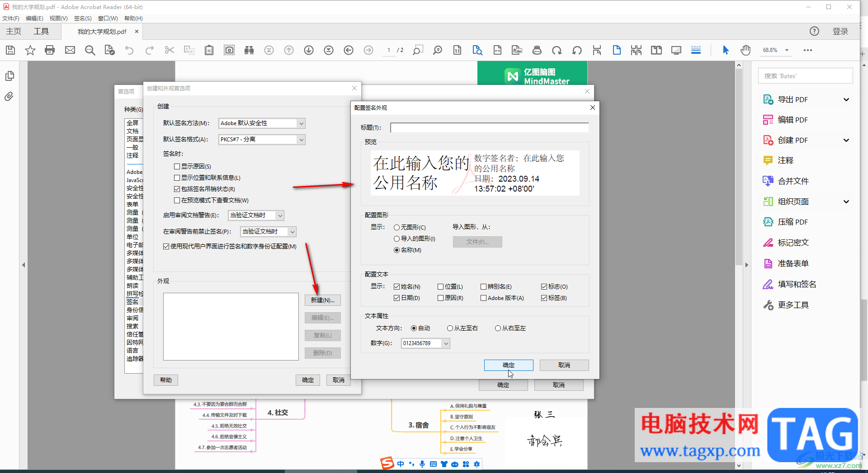Select 无图形 radio button
The image size is (868, 473).
click(396, 227)
